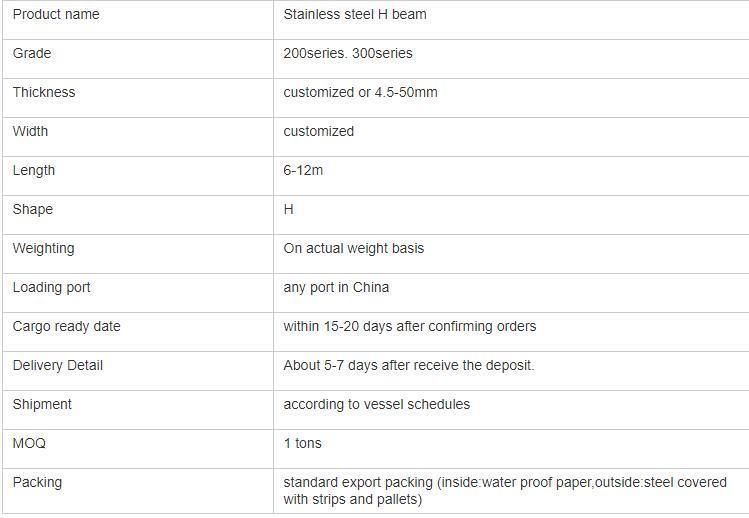Select the '200series. 300series' value
This screenshot has width=749, height=518.
[348, 53]
